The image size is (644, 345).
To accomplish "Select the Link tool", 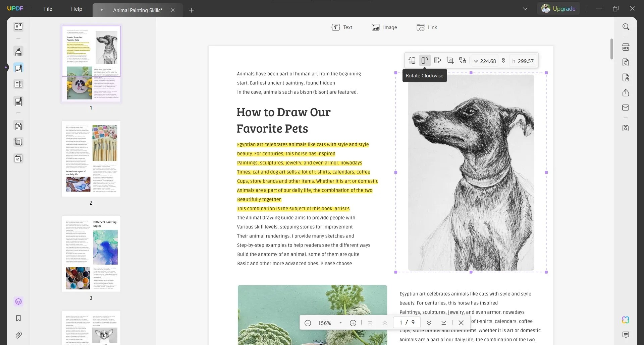I will [427, 27].
